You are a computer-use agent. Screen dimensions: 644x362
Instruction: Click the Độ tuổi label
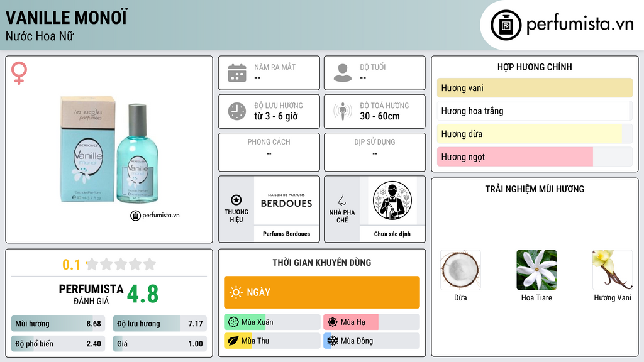click(373, 67)
